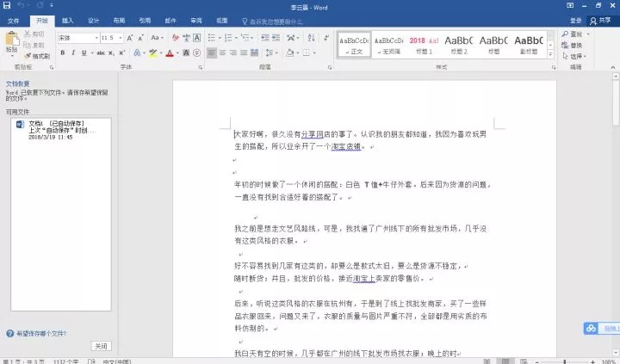
Task: Open the Change Case (Aa) dropdown
Action: 158,38
